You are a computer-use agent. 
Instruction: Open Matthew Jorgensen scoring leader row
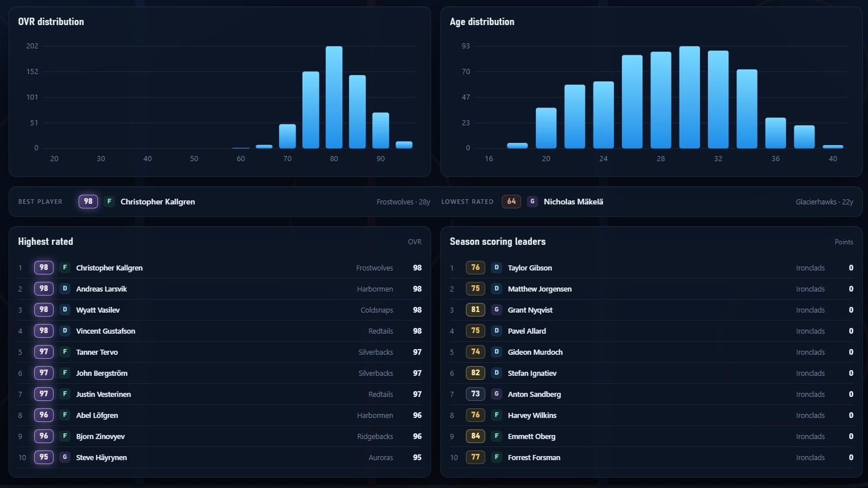651,289
